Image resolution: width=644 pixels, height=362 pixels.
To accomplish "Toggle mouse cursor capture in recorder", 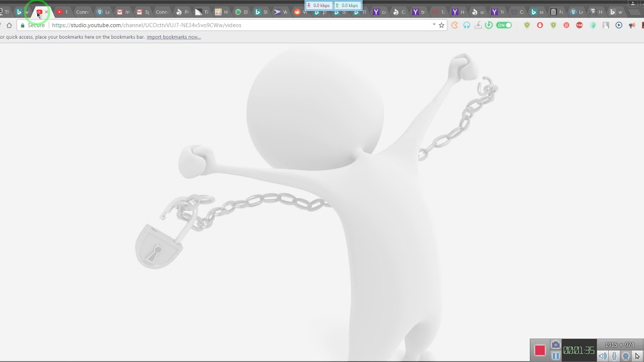I will 637,356.
